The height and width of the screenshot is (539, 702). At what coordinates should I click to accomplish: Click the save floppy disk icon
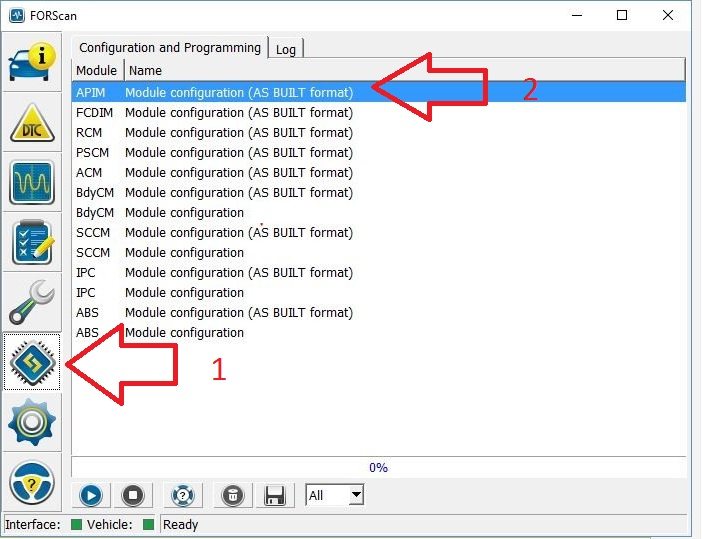coord(275,495)
